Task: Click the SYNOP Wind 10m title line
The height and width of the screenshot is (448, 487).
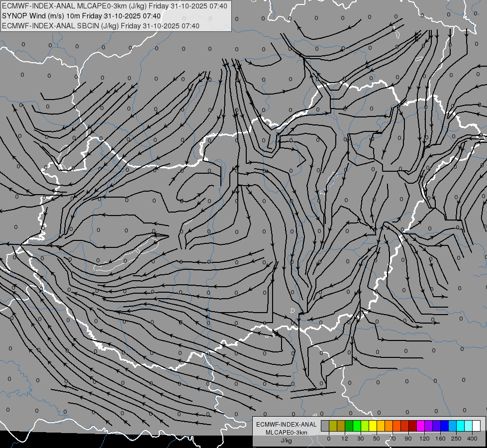Action: tap(82, 16)
